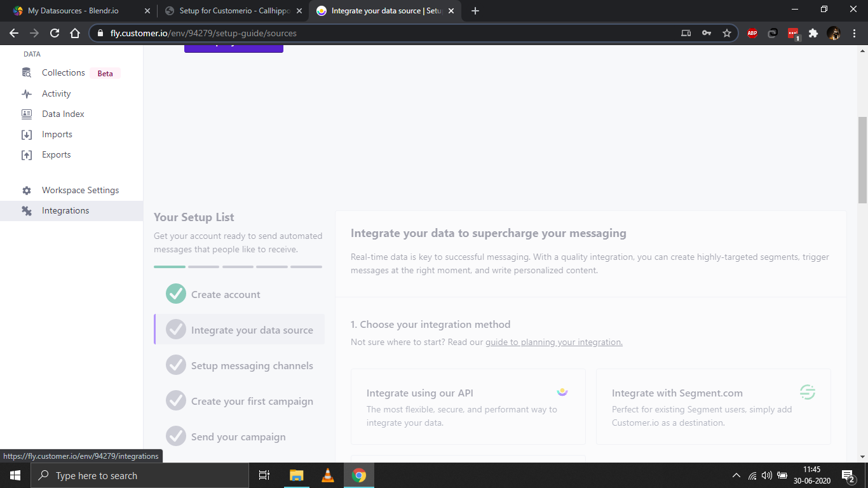Show hidden system tray icons
This screenshot has width=868, height=488.
[x=736, y=475]
